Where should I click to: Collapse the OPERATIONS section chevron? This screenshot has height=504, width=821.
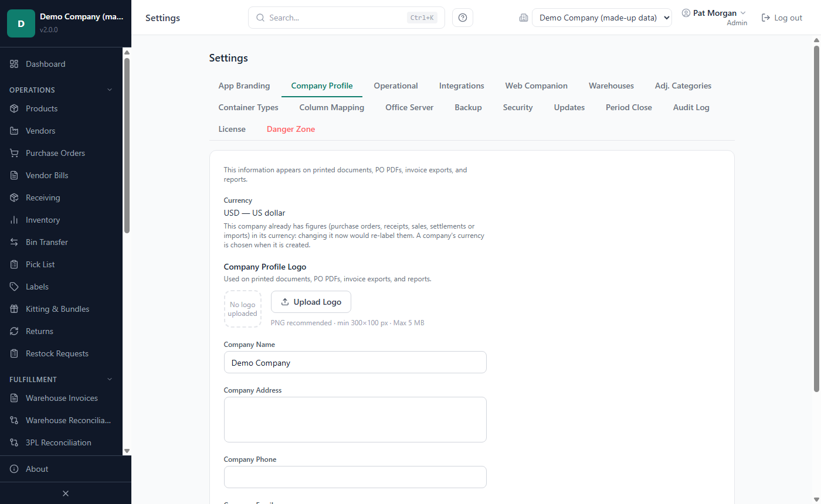(x=109, y=90)
